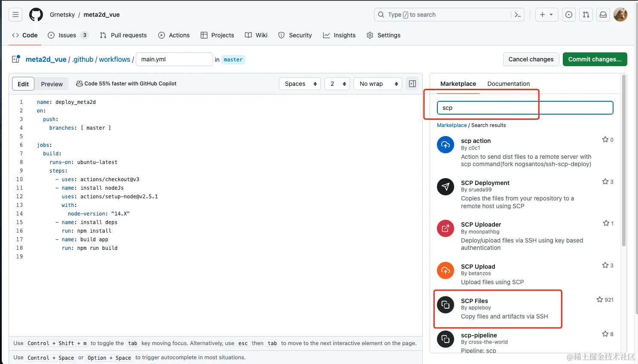
Task: Click the SCP Upload orange cloud icon
Action: (x=446, y=270)
